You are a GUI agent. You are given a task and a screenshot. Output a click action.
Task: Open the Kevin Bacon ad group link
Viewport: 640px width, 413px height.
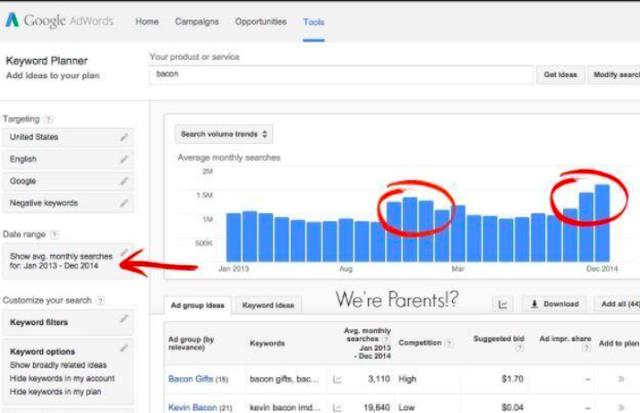pyautogui.click(x=192, y=407)
